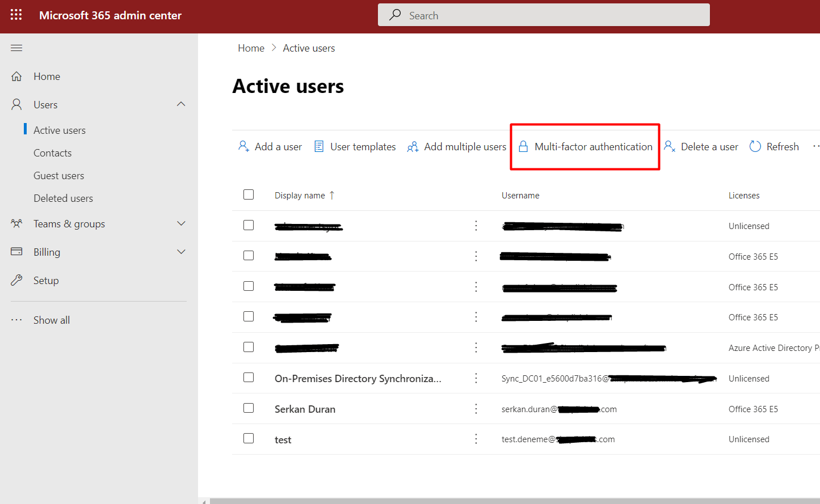Click the Licenses column header
Image resolution: width=820 pixels, height=504 pixels.
pyautogui.click(x=744, y=195)
